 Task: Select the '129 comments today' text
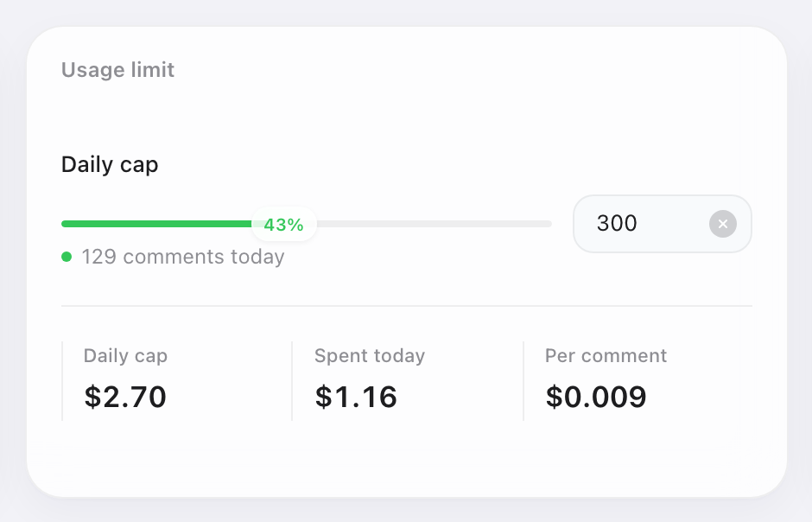[183, 257]
